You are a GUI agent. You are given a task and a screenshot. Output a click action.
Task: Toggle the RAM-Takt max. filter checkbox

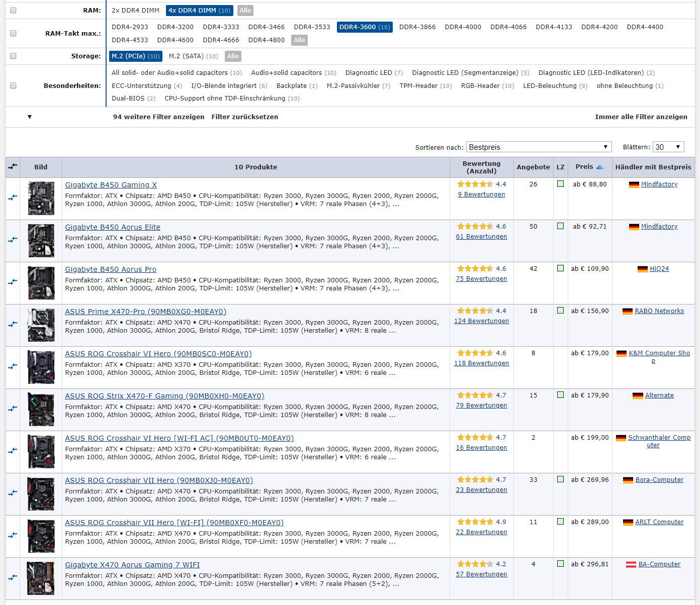point(13,33)
